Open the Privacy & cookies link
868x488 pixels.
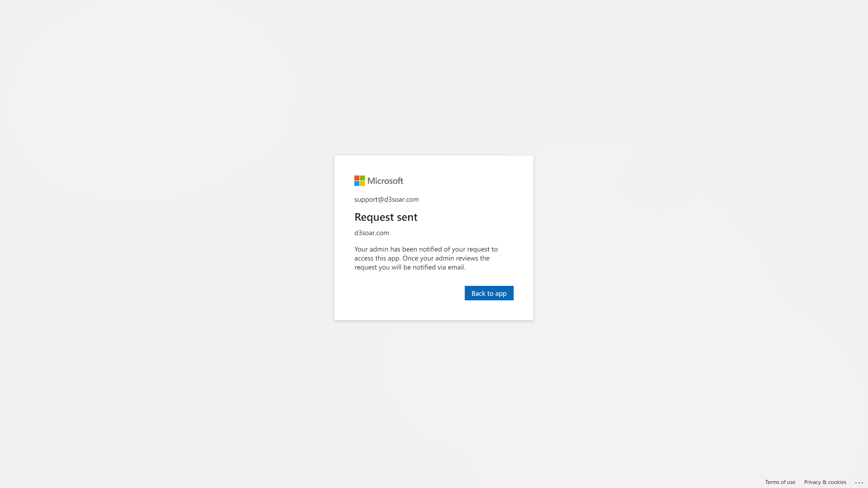tap(825, 482)
